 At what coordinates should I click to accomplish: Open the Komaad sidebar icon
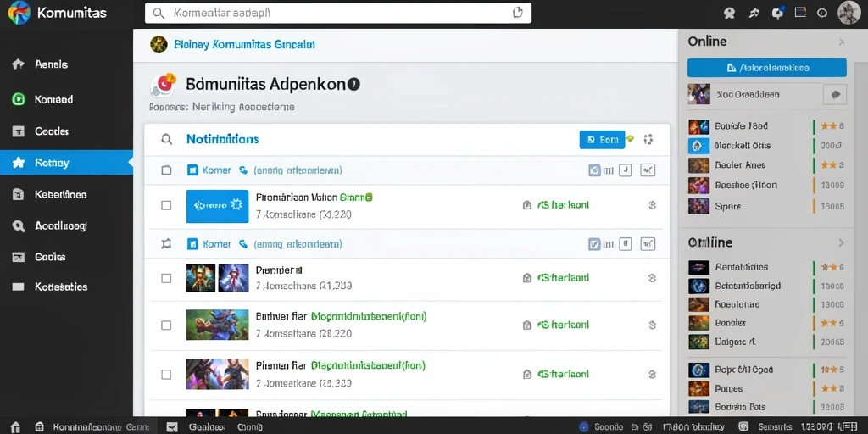(x=19, y=100)
